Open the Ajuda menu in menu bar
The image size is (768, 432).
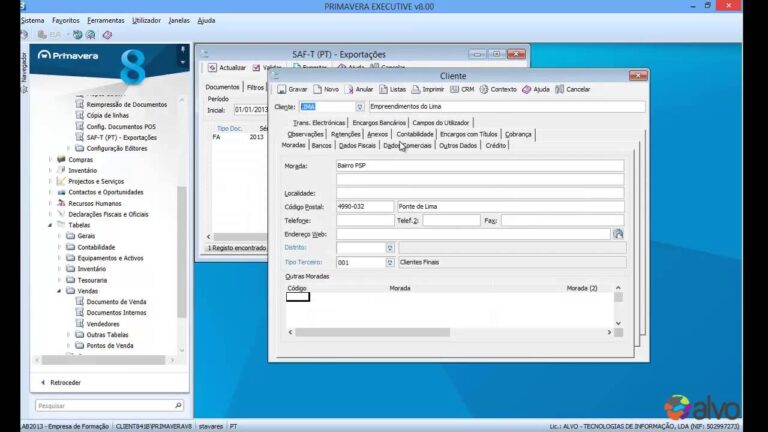(206, 21)
